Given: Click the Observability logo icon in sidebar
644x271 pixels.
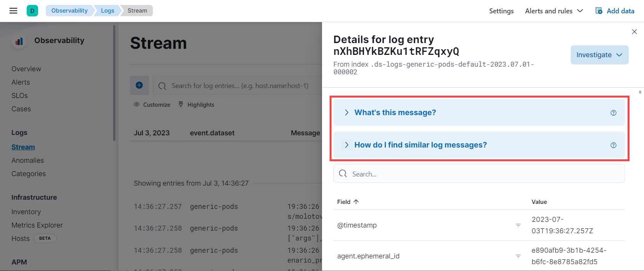Looking at the screenshot, I should 19,41.
